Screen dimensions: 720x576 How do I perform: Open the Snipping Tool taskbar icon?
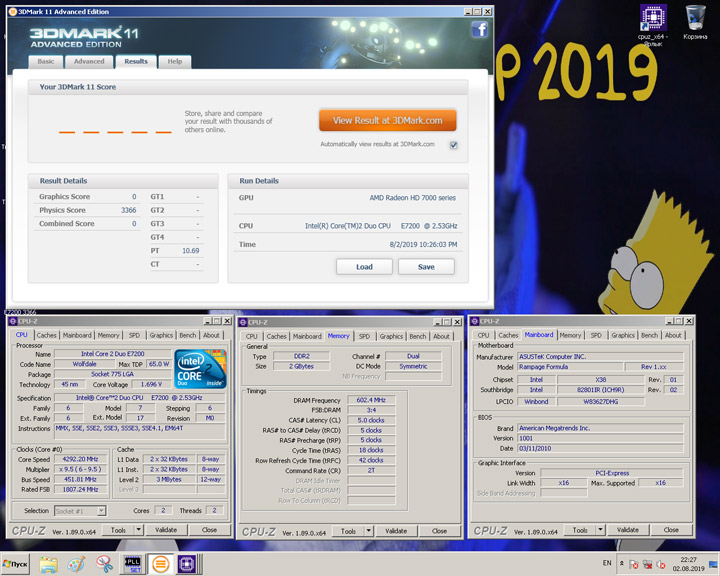(x=105, y=564)
